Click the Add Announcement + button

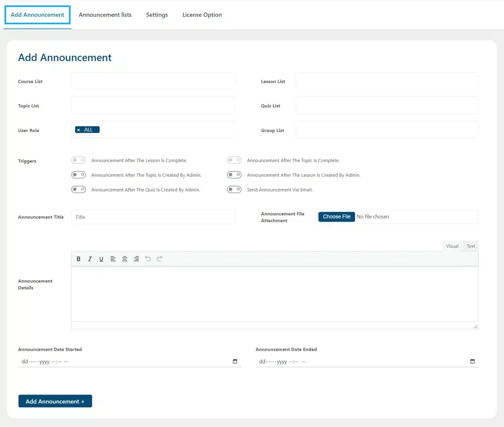[55, 401]
